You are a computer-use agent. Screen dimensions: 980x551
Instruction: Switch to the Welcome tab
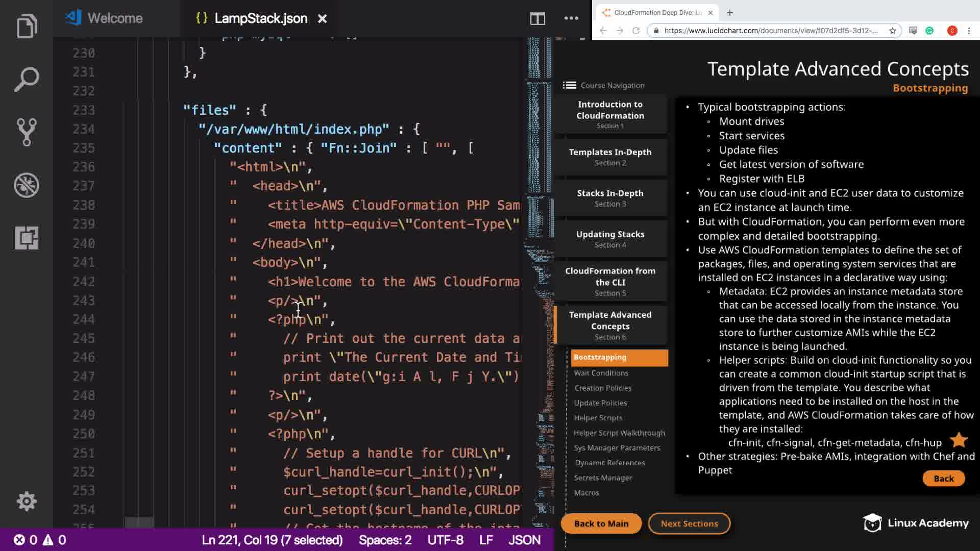114,19
